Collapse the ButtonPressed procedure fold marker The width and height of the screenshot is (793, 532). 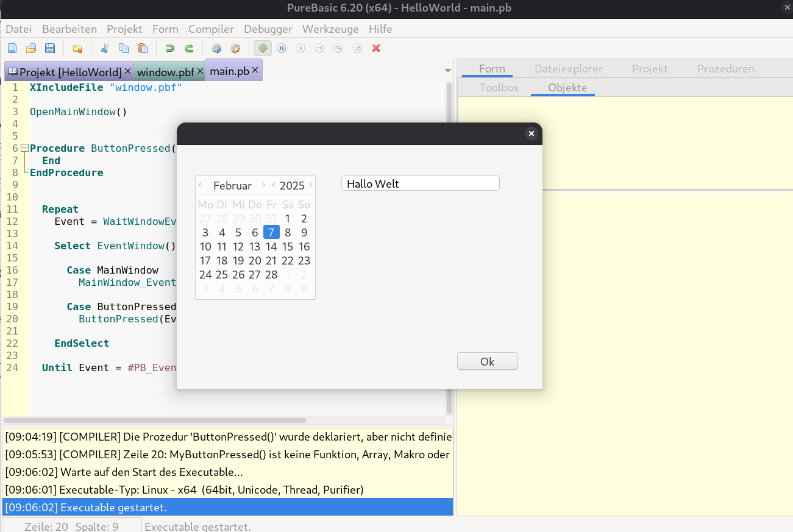(x=24, y=148)
